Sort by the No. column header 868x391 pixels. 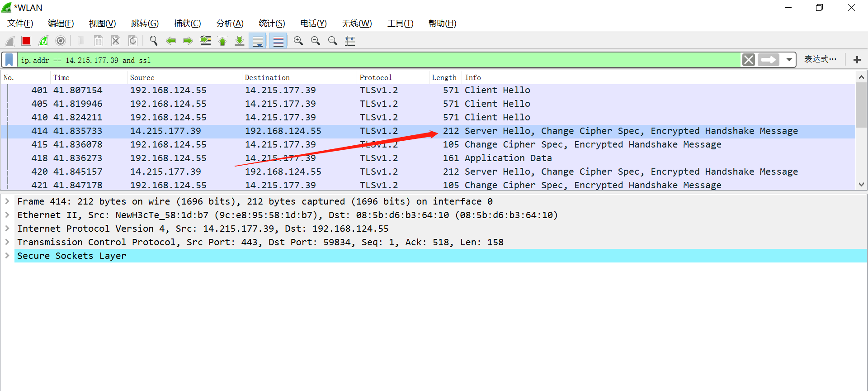(25, 78)
